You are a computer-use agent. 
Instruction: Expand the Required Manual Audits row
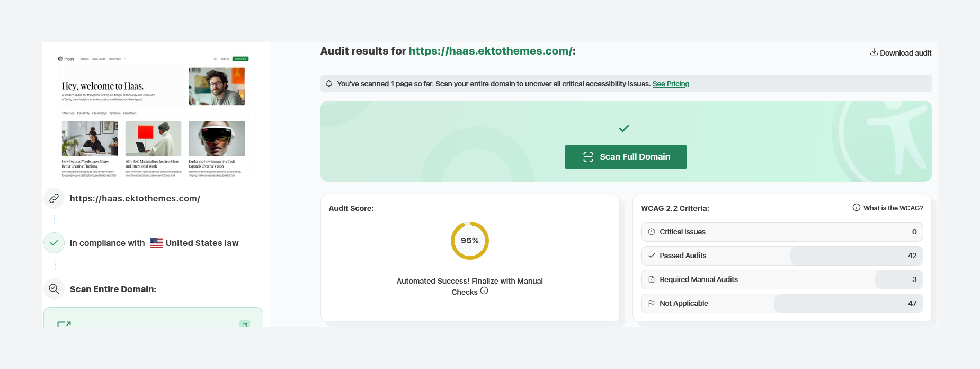(782, 279)
